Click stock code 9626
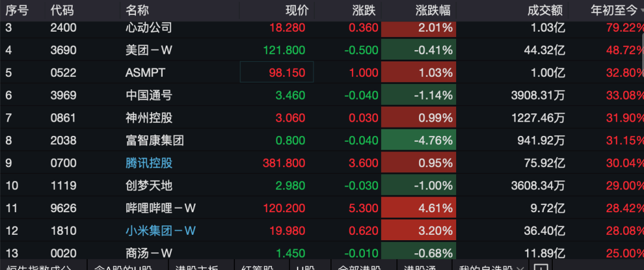 [x=63, y=208]
